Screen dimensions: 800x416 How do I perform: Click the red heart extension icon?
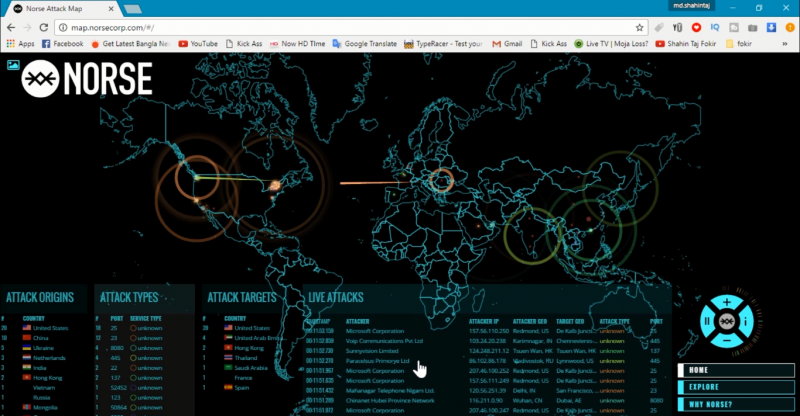click(x=696, y=28)
